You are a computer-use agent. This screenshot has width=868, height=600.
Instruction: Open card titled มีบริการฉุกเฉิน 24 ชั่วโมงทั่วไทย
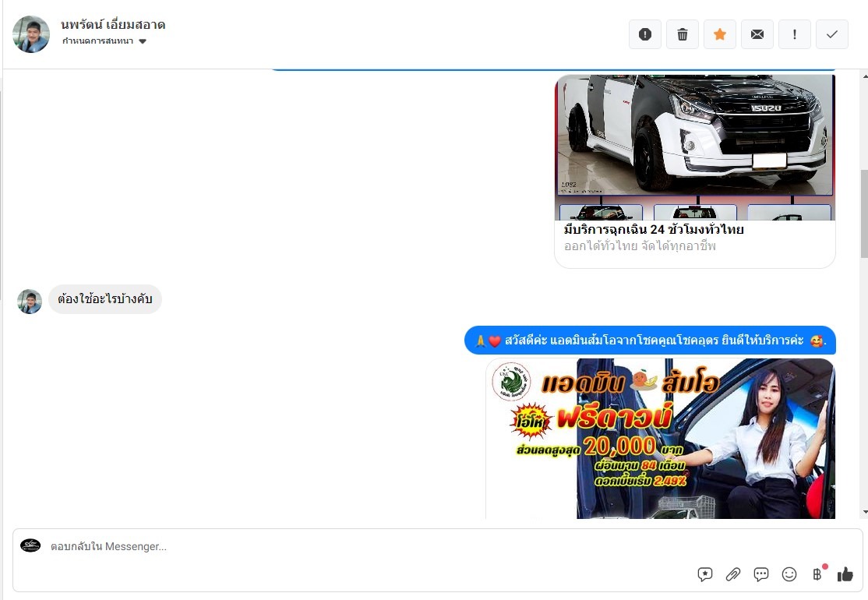click(654, 229)
